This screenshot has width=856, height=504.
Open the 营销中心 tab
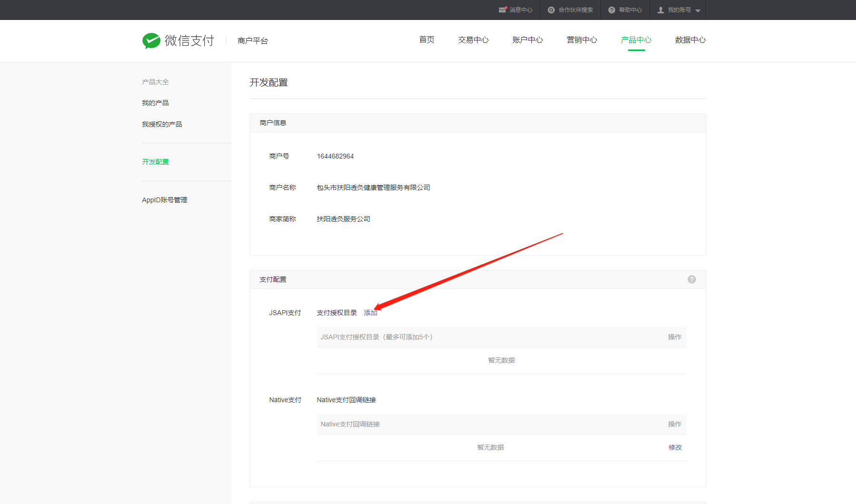[582, 40]
